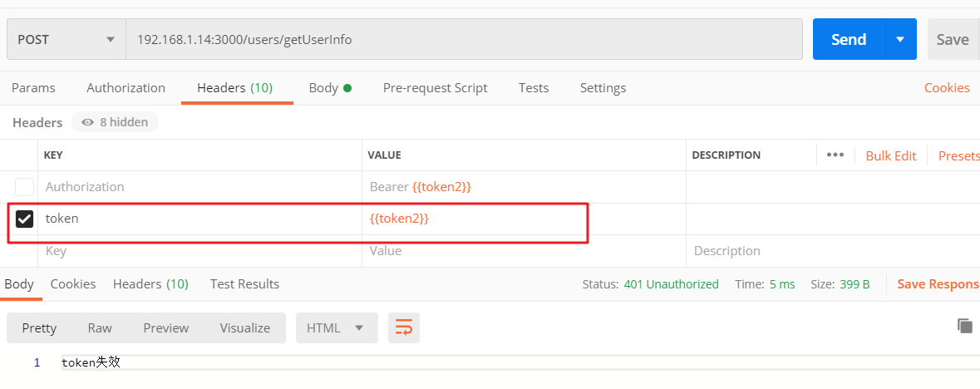Click the KEY column header

coord(53,155)
